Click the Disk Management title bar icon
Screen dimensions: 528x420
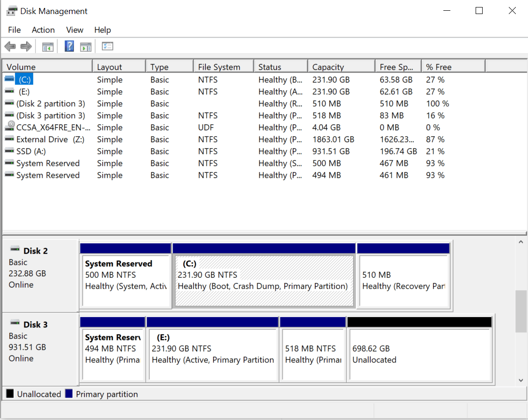pos(11,11)
